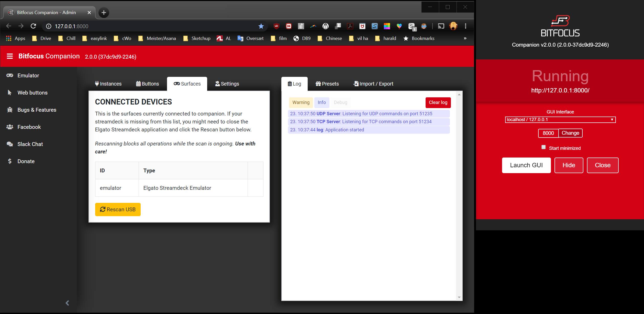
Task: Open the Sketchup bookmark folder
Action: pos(197,38)
